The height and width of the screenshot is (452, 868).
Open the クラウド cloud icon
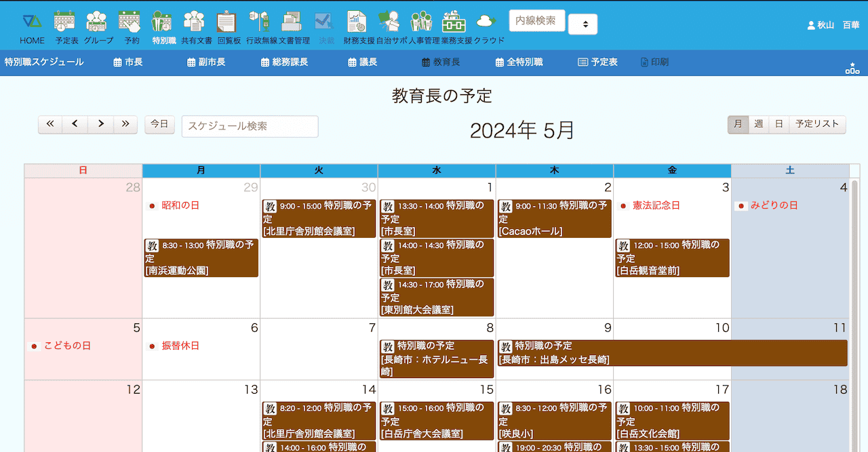(x=487, y=22)
